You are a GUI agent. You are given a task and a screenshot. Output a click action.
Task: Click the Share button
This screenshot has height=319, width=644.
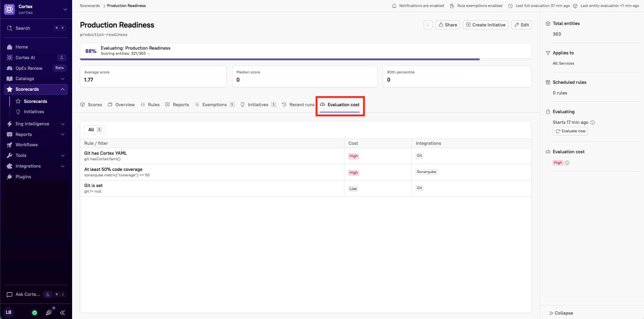(448, 25)
